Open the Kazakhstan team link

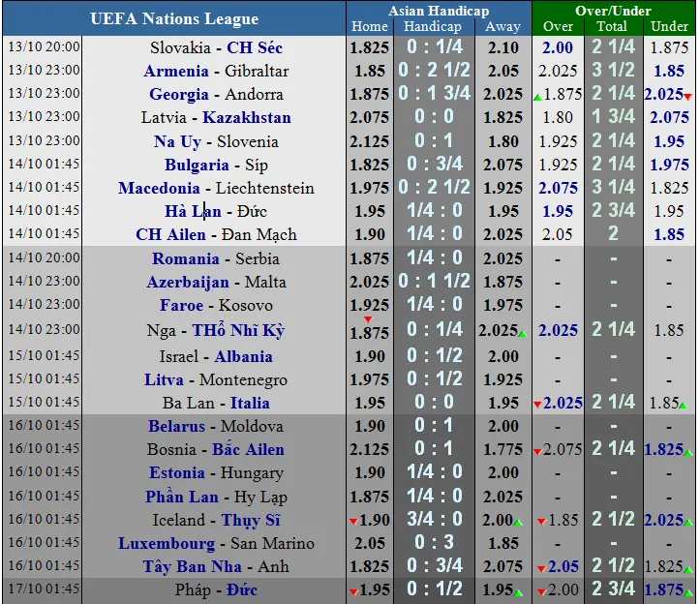click(246, 117)
